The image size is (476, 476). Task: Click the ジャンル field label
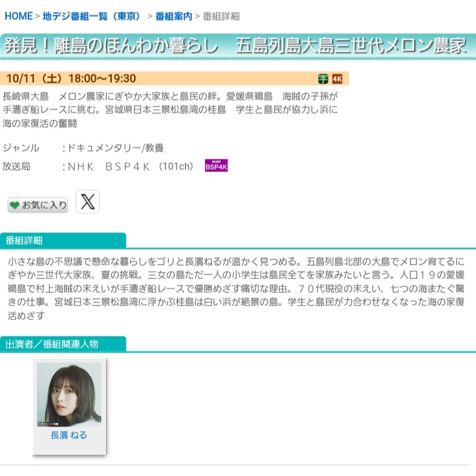[21, 148]
